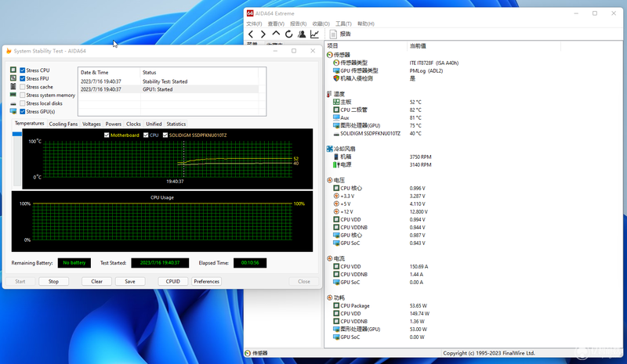This screenshot has height=364, width=627.
Task: Click the Elapsed Time 00:10:56 field
Action: [x=250, y=263]
